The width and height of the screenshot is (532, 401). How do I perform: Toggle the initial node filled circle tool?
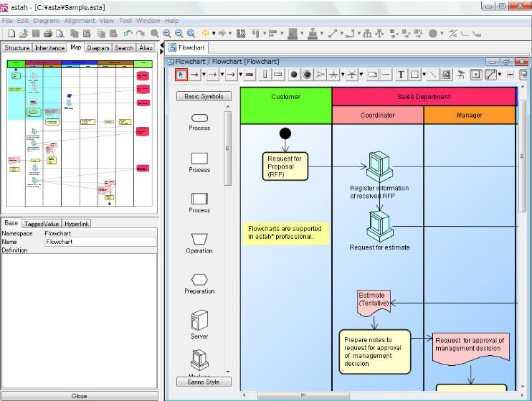click(293, 75)
